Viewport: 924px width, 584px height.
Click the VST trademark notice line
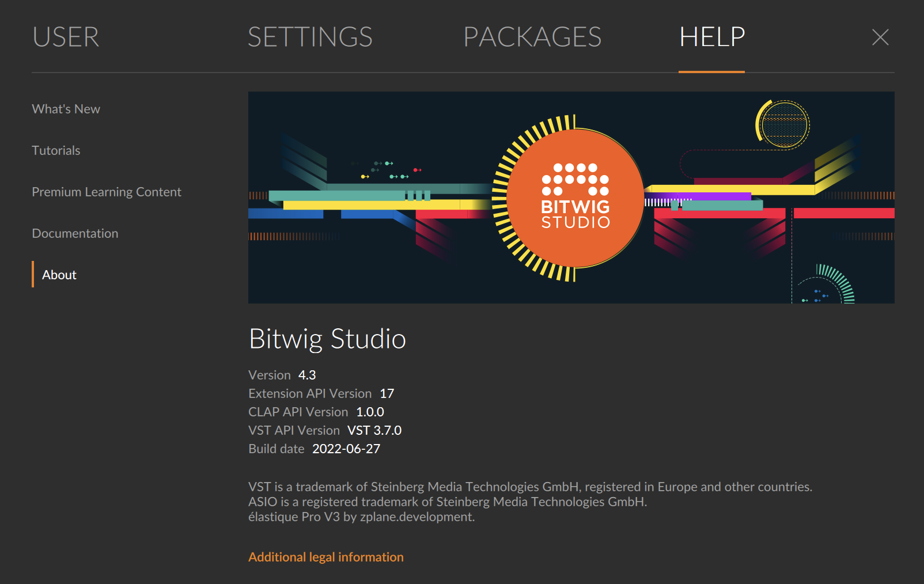click(531, 487)
